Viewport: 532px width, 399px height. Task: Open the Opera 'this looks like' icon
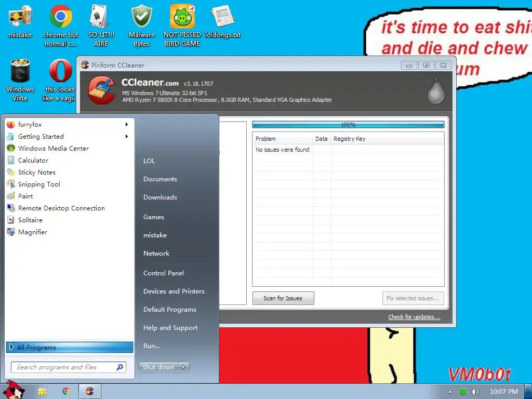click(60, 81)
